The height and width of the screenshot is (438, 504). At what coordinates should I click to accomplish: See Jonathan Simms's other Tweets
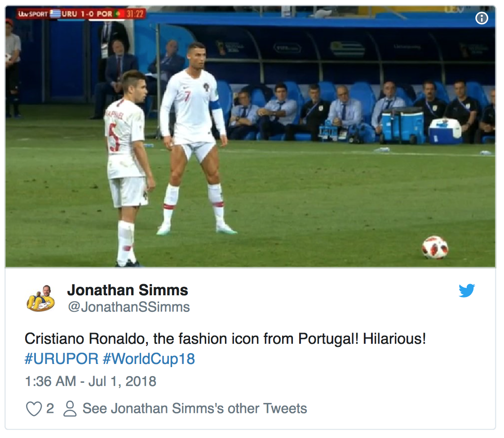195,408
